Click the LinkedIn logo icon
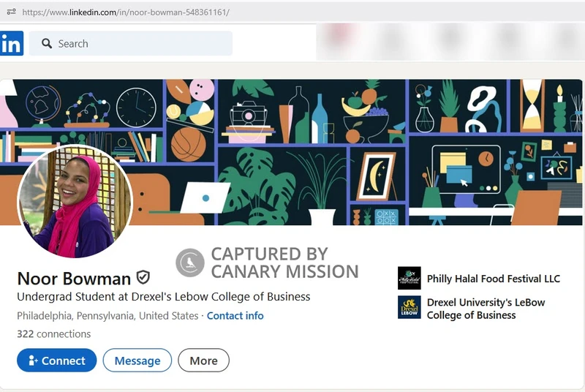This screenshot has height=392, width=585. tap(12, 43)
